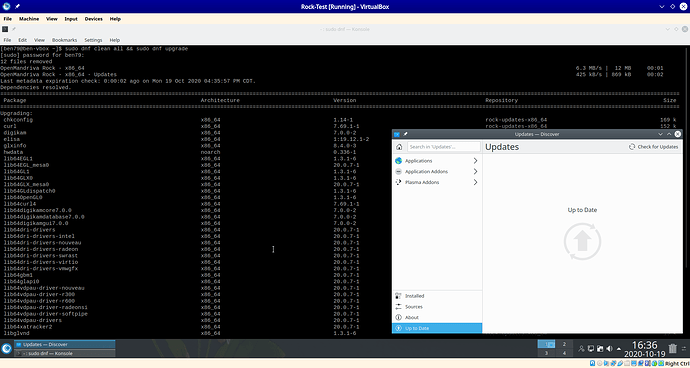Click the 'chkconfig' package name in terminal
Image resolution: width=690 pixels, height=368 pixels.
[18, 120]
